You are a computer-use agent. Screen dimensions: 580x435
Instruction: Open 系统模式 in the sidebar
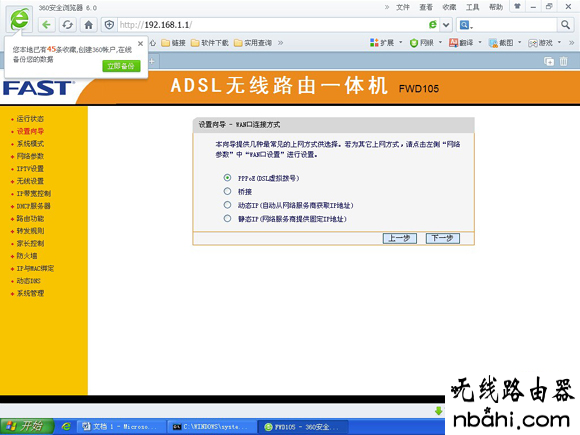(30, 144)
